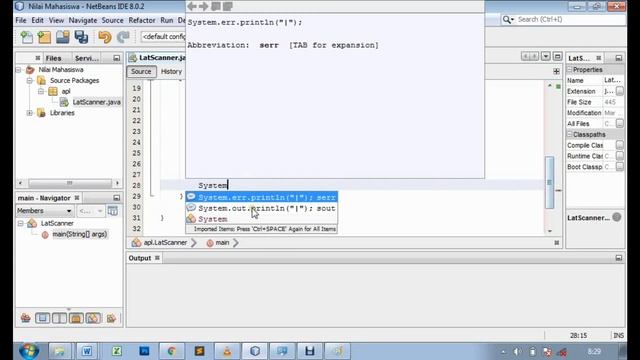Toggle Show Fields filter in Navigator

pyautogui.click(x=42, y=318)
